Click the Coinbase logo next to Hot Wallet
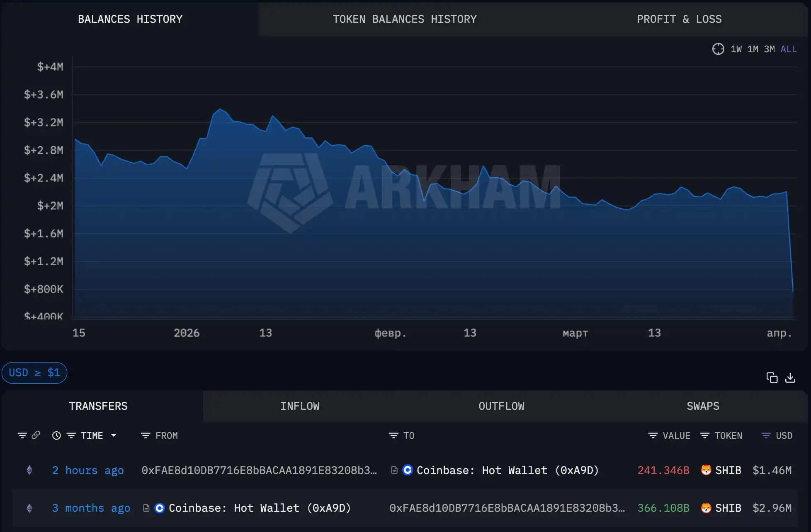This screenshot has width=811, height=532. pyautogui.click(x=407, y=470)
